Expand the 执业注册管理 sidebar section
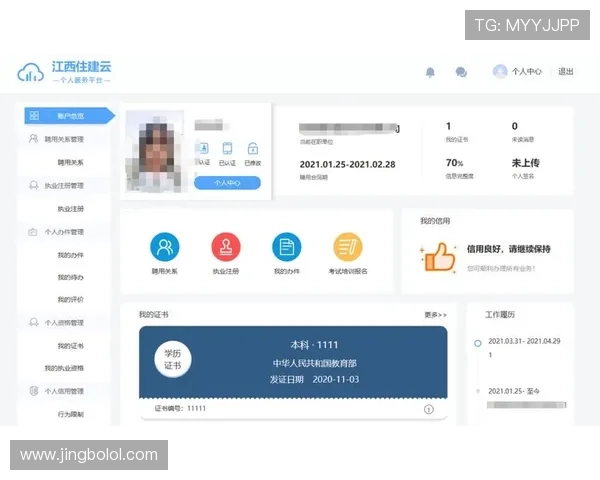 click(x=64, y=186)
